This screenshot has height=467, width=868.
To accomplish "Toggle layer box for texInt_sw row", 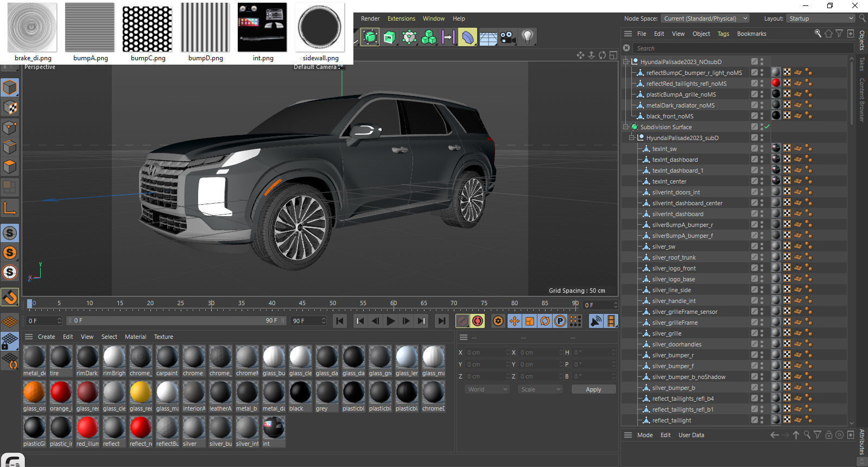I will coord(755,148).
